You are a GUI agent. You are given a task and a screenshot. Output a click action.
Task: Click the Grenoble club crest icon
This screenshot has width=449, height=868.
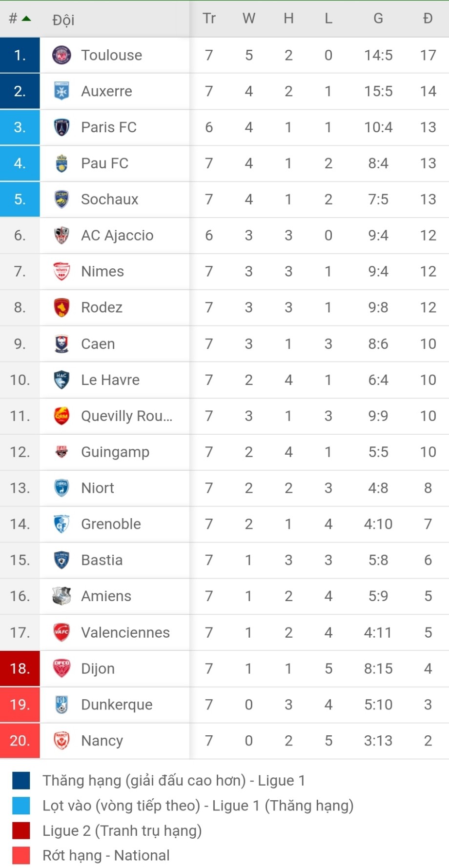click(61, 524)
